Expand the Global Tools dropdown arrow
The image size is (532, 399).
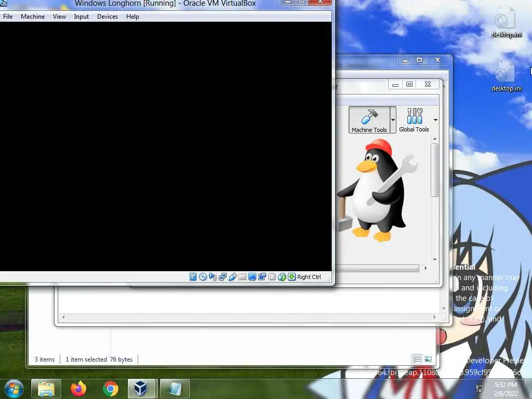click(x=435, y=120)
